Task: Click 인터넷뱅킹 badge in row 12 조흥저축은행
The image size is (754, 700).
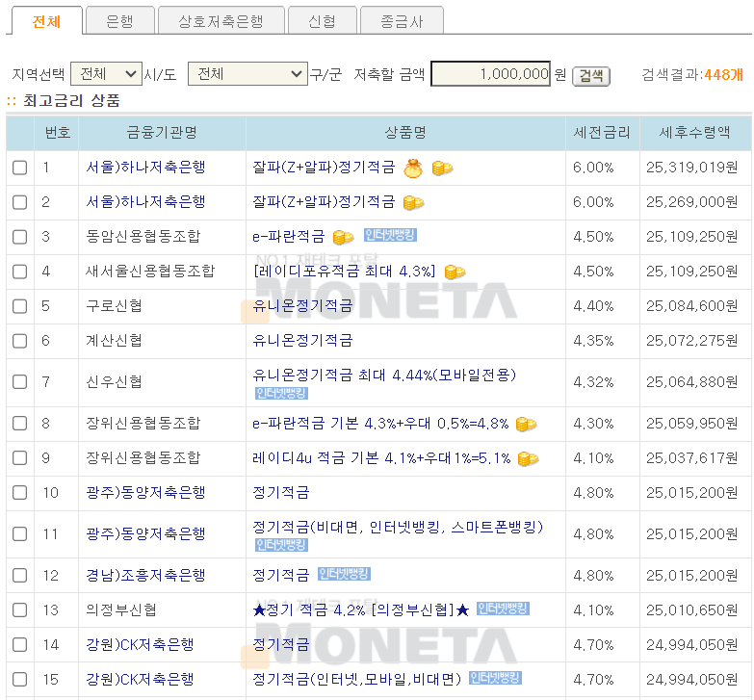Action: pos(344,574)
